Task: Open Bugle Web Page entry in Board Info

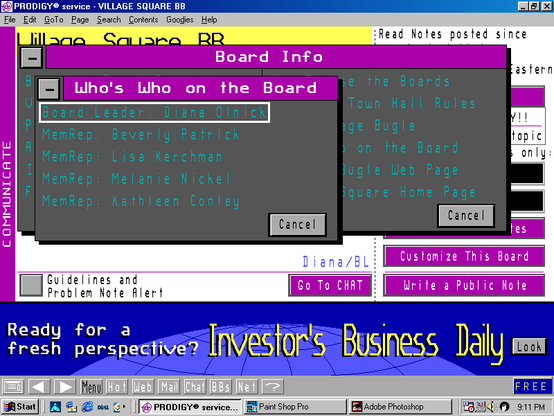Action: click(x=400, y=170)
